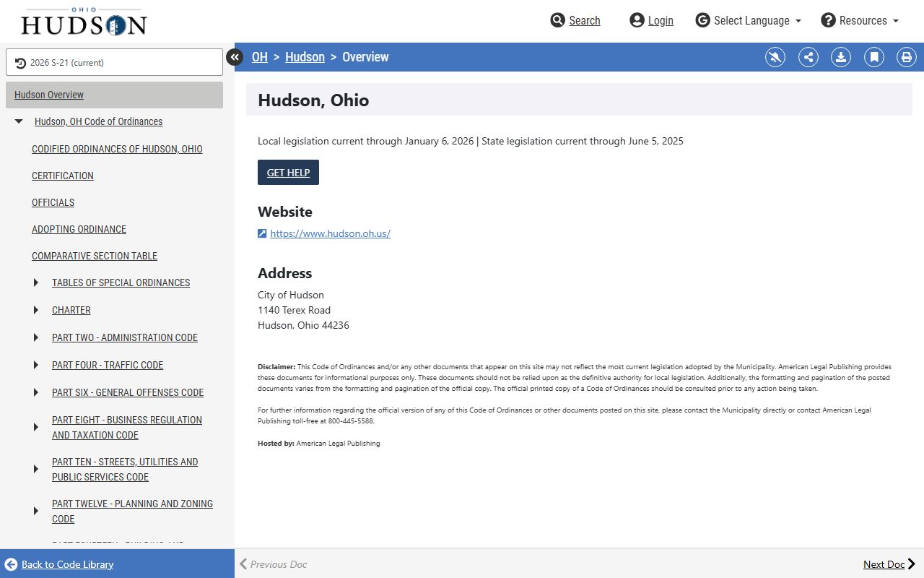Click the Next Doc chevron arrow

pyautogui.click(x=912, y=564)
